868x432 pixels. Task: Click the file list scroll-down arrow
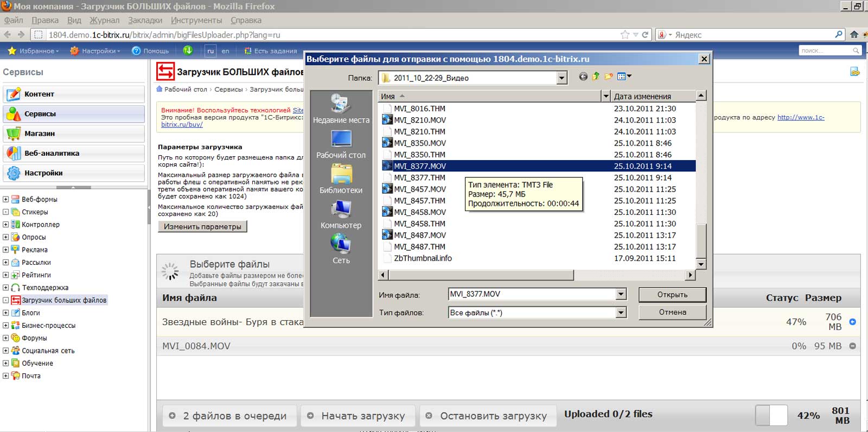point(700,264)
